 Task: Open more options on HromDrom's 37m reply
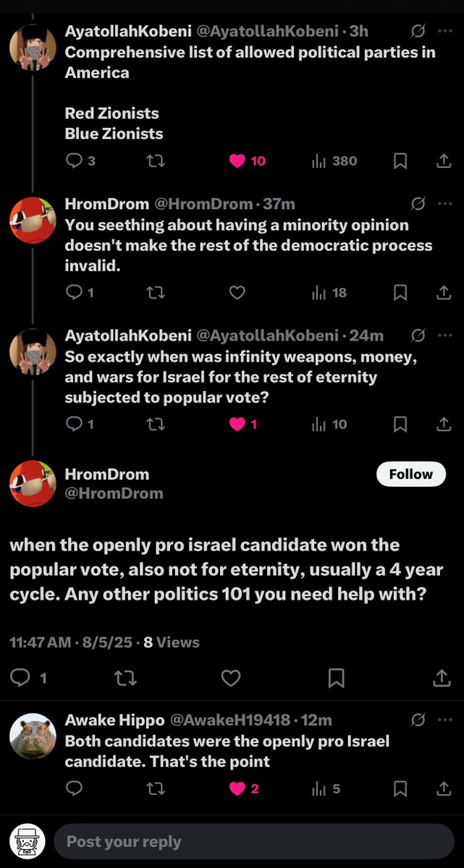(444, 204)
